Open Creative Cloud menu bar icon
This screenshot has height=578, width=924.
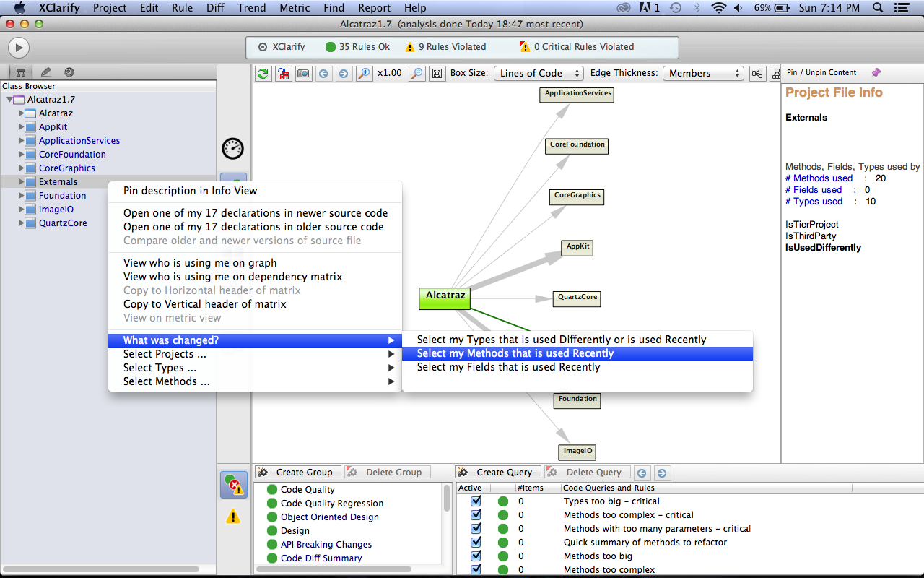click(624, 8)
